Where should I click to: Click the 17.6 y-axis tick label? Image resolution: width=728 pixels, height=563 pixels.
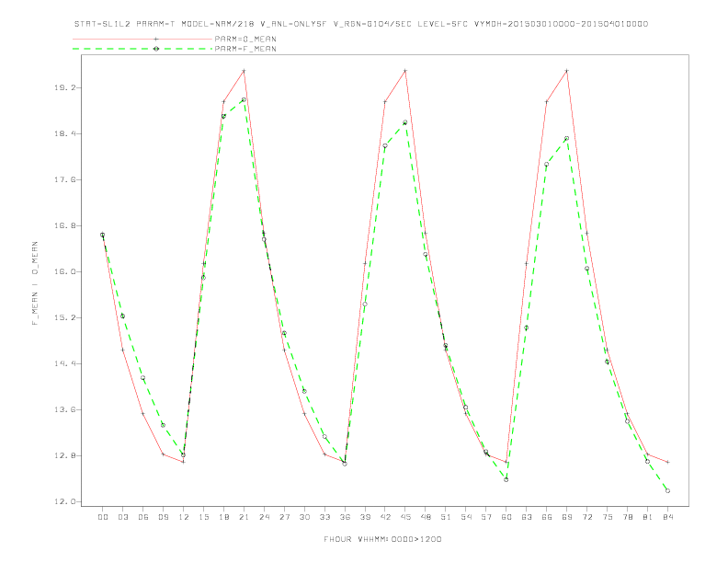click(63, 179)
